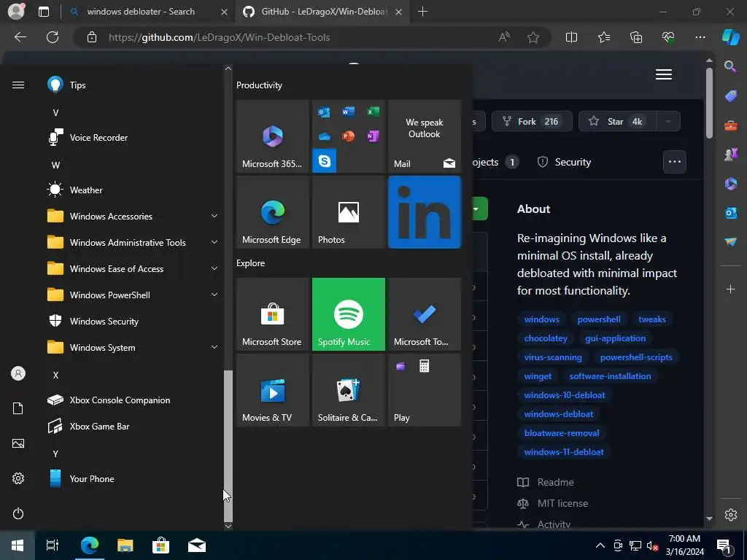The height and width of the screenshot is (560, 747).
Task: Open Windows Security app
Action: pyautogui.click(x=133, y=322)
